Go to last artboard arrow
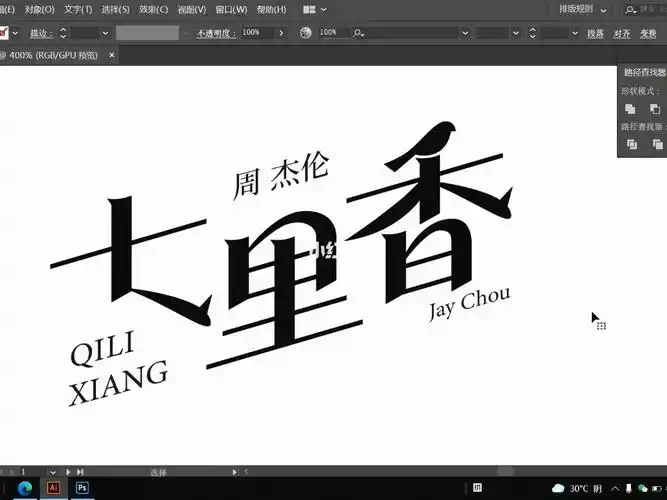The height and width of the screenshot is (500, 667). coord(80,471)
